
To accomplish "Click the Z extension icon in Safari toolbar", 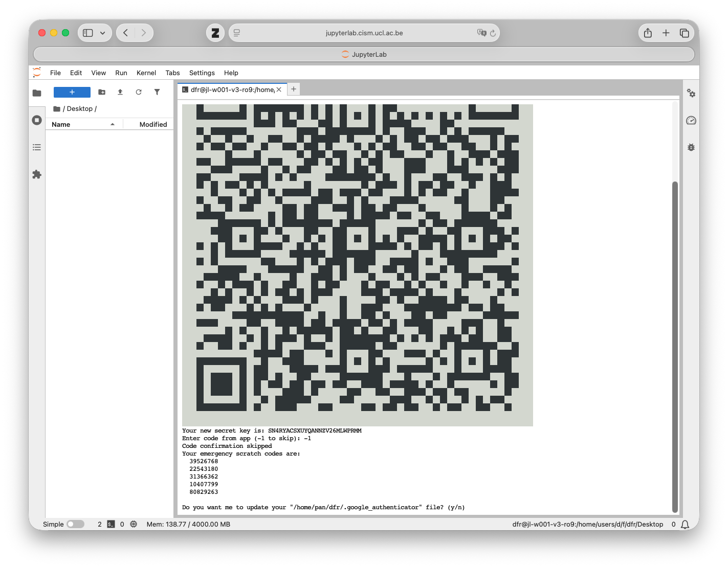I will [215, 33].
